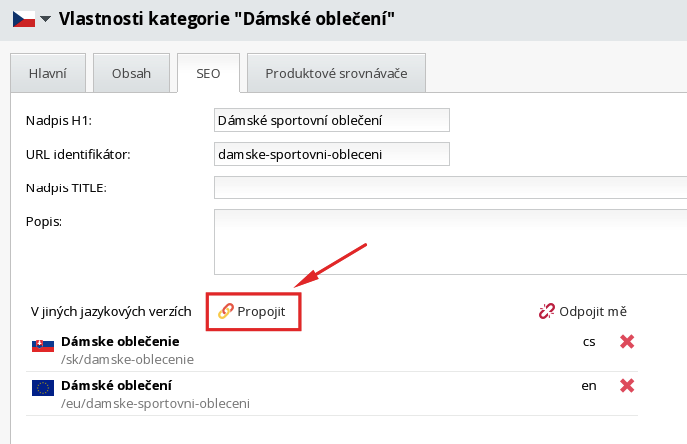Click the Popis text area
Screen dimensions: 687x444
click(x=450, y=240)
